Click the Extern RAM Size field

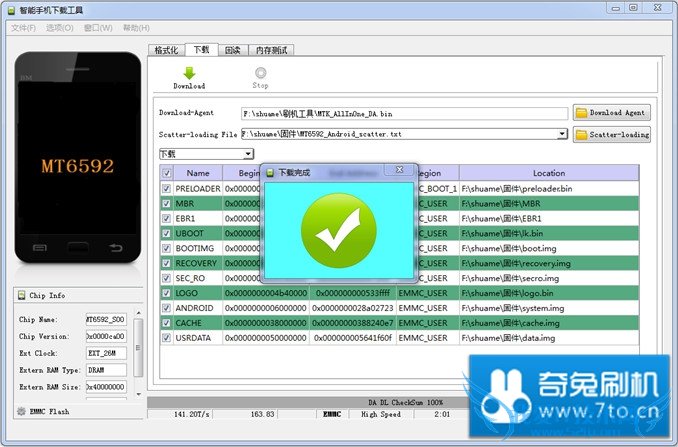coord(106,387)
